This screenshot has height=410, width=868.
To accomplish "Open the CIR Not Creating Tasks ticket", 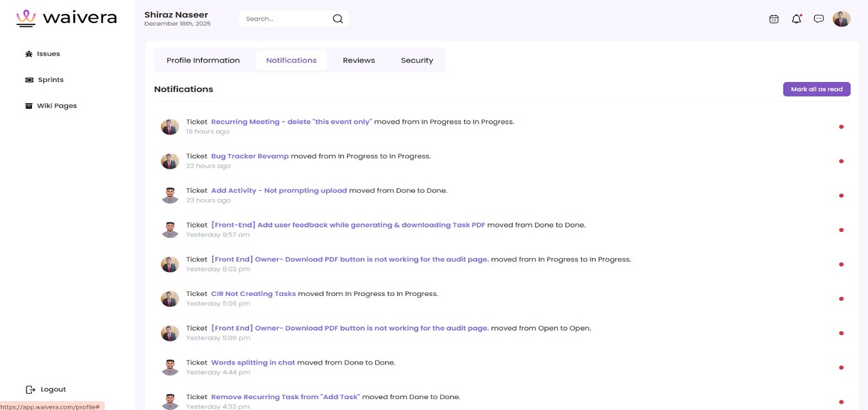I will tap(253, 294).
